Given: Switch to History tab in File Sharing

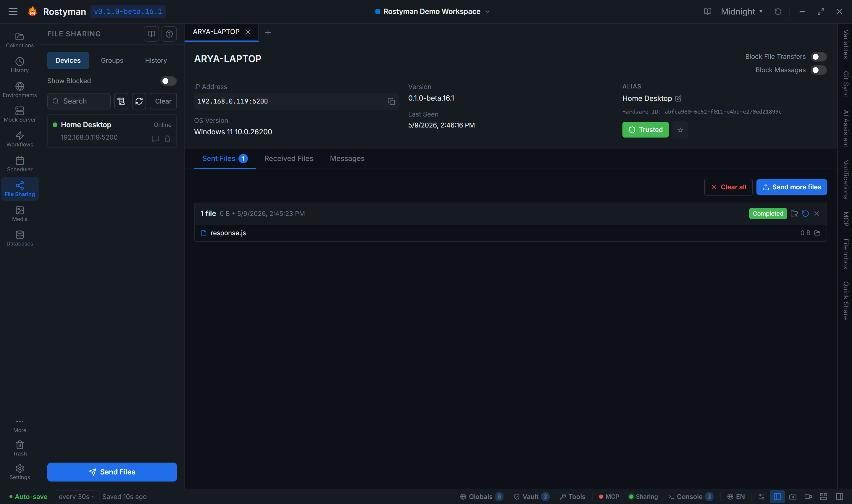Looking at the screenshot, I should tap(156, 60).
